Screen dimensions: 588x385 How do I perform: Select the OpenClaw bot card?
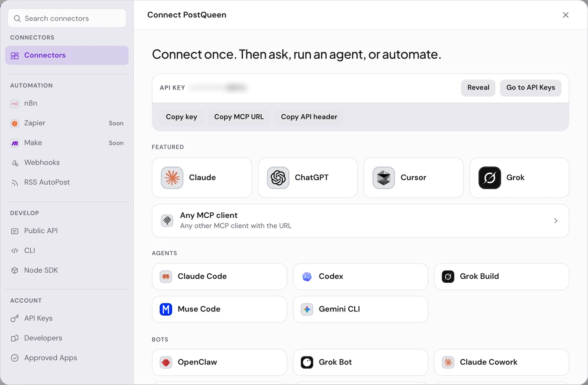219,362
